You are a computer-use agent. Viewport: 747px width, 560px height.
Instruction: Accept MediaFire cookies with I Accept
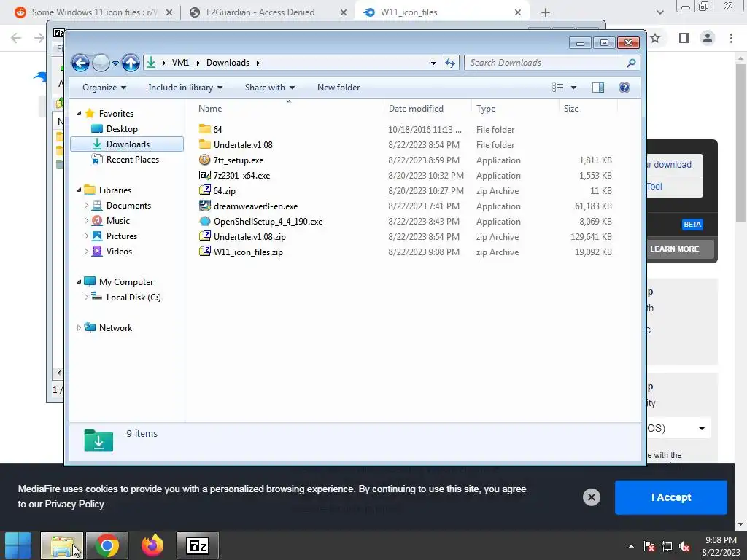[x=671, y=497]
